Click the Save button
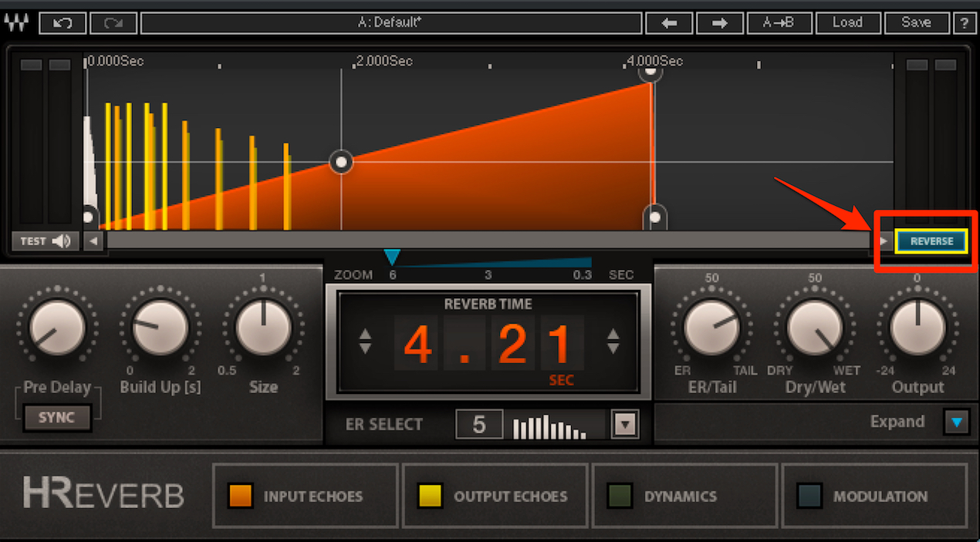This screenshot has height=542, width=980. click(917, 22)
